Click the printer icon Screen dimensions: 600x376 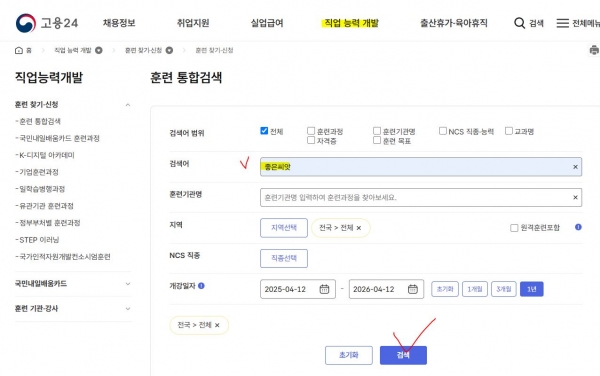coord(594,50)
